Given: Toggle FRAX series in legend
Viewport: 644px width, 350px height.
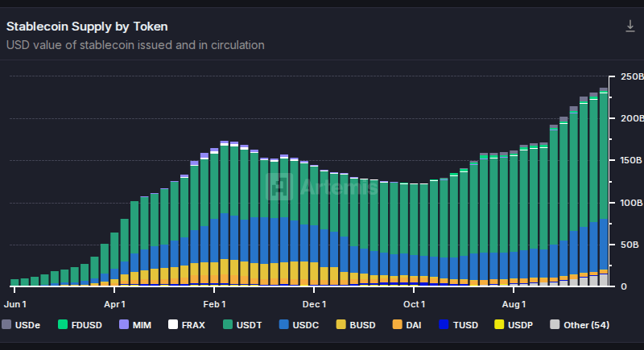Looking at the screenshot, I should tap(187, 325).
